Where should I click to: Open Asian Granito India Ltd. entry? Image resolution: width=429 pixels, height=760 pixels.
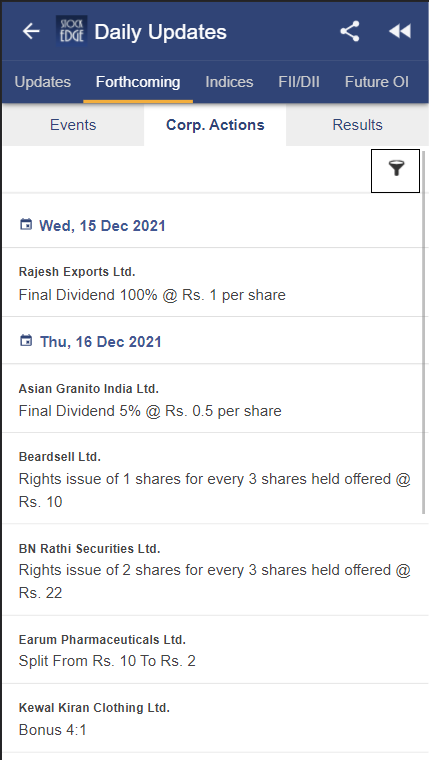point(212,399)
